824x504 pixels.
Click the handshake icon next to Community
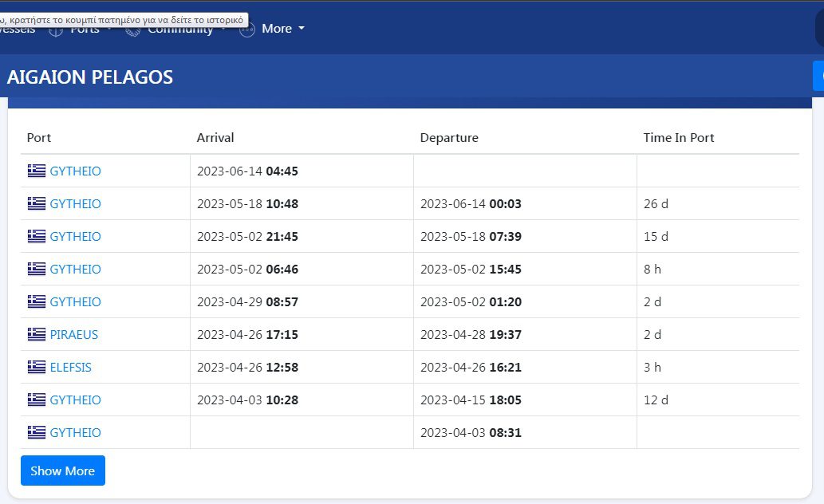click(133, 30)
